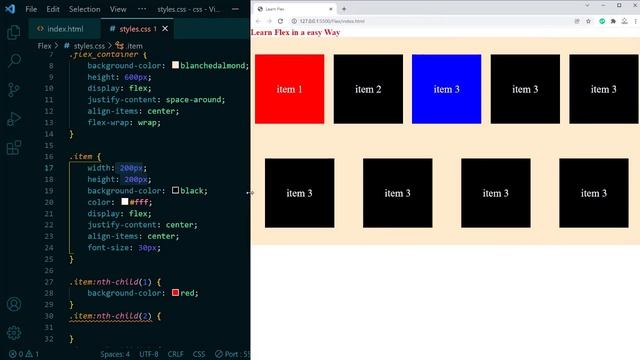Screen dimensions: 640x360
Task: Open the browser tab search chevron
Action: tap(587, 5)
